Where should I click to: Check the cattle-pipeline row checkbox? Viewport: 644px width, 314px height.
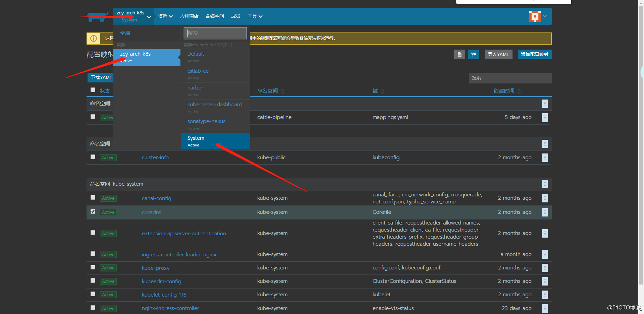coord(93,117)
